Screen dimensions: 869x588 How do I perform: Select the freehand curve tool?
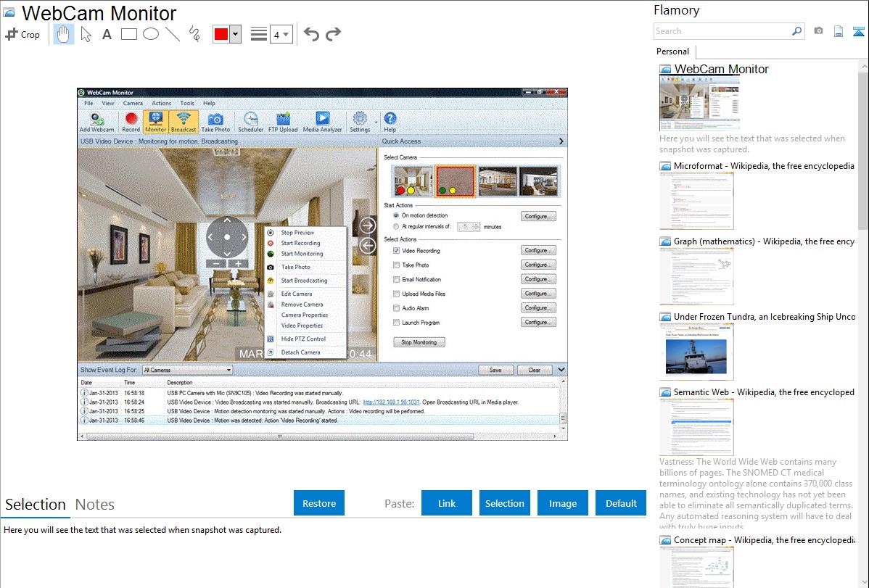click(x=194, y=34)
